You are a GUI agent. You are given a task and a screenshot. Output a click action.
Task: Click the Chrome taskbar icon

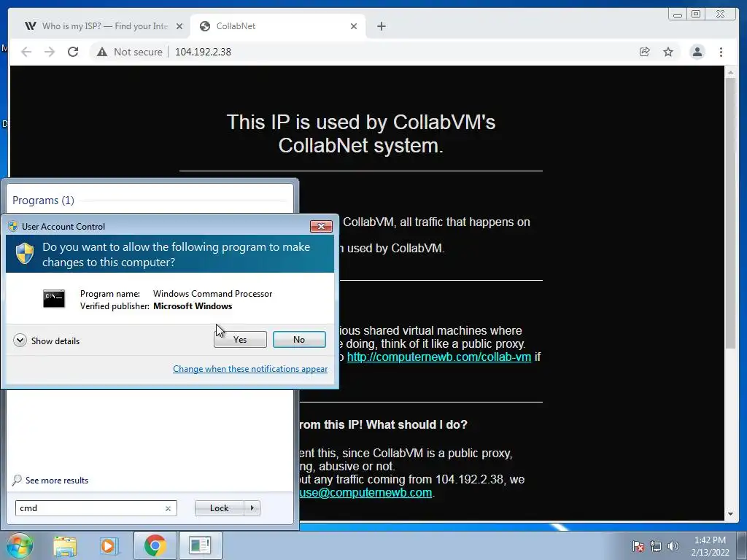coord(155,545)
